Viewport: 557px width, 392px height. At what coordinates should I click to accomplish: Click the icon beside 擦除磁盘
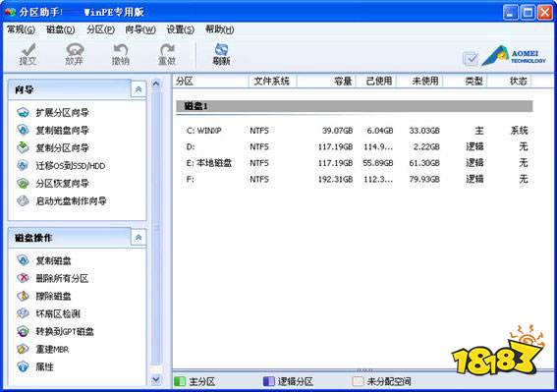pyautogui.click(x=24, y=296)
